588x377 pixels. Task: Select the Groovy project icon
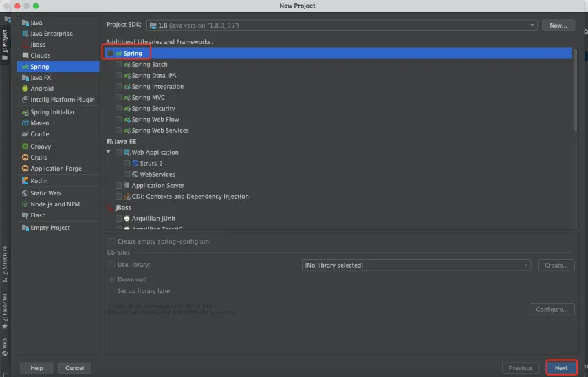pos(25,147)
